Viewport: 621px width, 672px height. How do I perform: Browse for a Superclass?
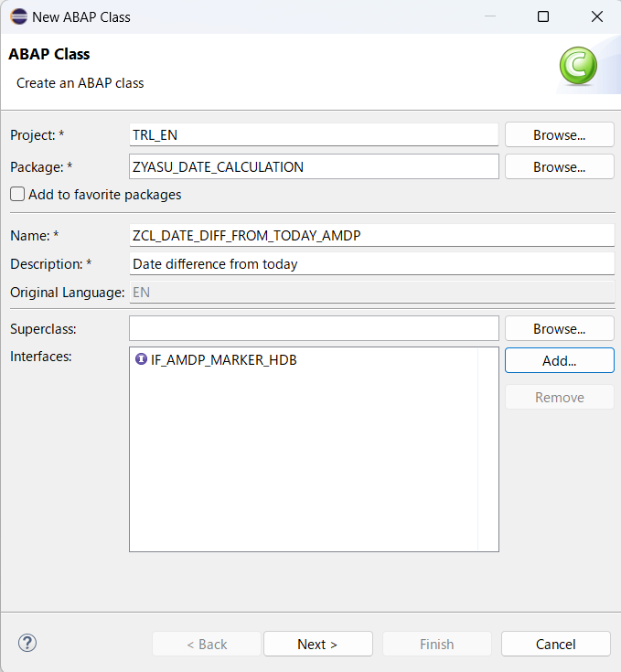[560, 329]
